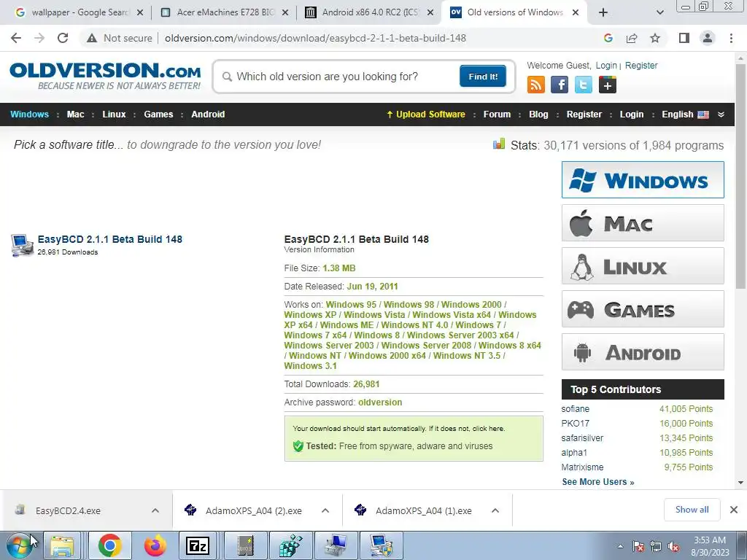Open the tab search dropdown chevron
The height and width of the screenshot is (560, 747).
[659, 12]
